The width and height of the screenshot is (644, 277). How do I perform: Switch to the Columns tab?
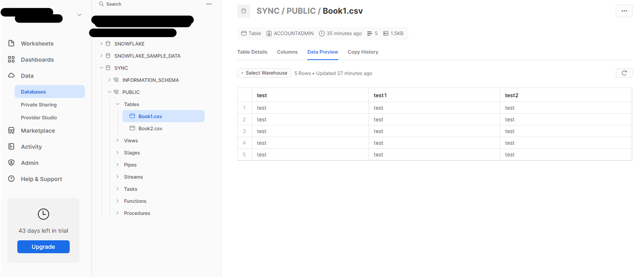tap(287, 52)
